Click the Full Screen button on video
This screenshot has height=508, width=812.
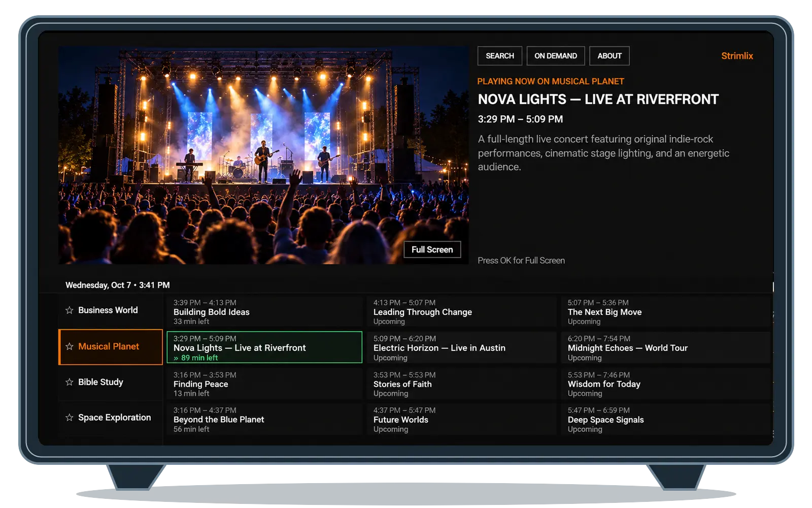(x=432, y=249)
